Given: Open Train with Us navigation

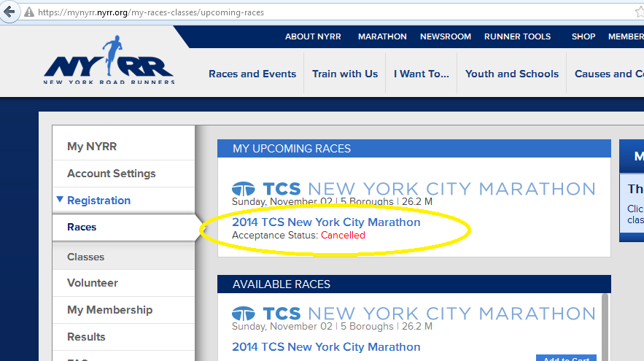Looking at the screenshot, I should [x=345, y=74].
